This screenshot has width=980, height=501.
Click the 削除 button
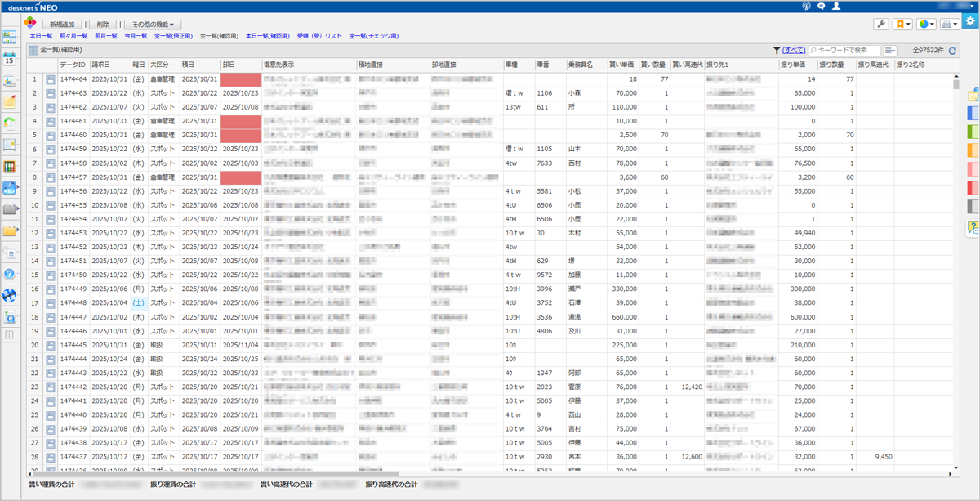(x=102, y=25)
